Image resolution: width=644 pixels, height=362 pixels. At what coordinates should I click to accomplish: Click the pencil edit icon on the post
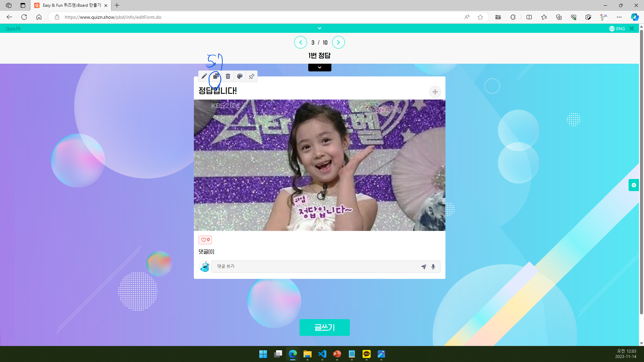point(204,76)
